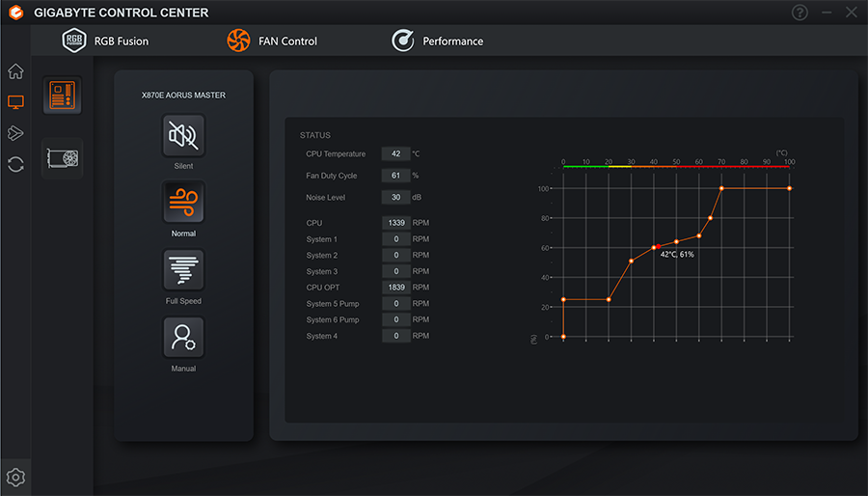Click the 42°C, 61% tooltip label
Viewport: 868px width, 496px height.
pyautogui.click(x=677, y=255)
